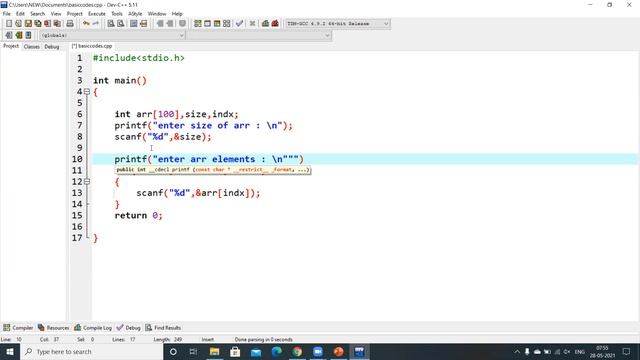This screenshot has height=360, width=640.
Task: Switch to the Classes sidebar tab
Action: [x=31, y=47]
